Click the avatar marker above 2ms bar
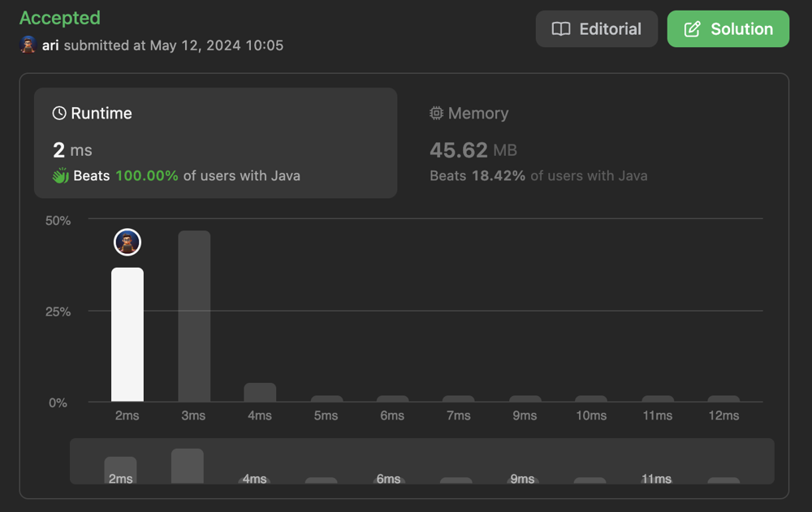This screenshot has height=512, width=812. click(127, 243)
